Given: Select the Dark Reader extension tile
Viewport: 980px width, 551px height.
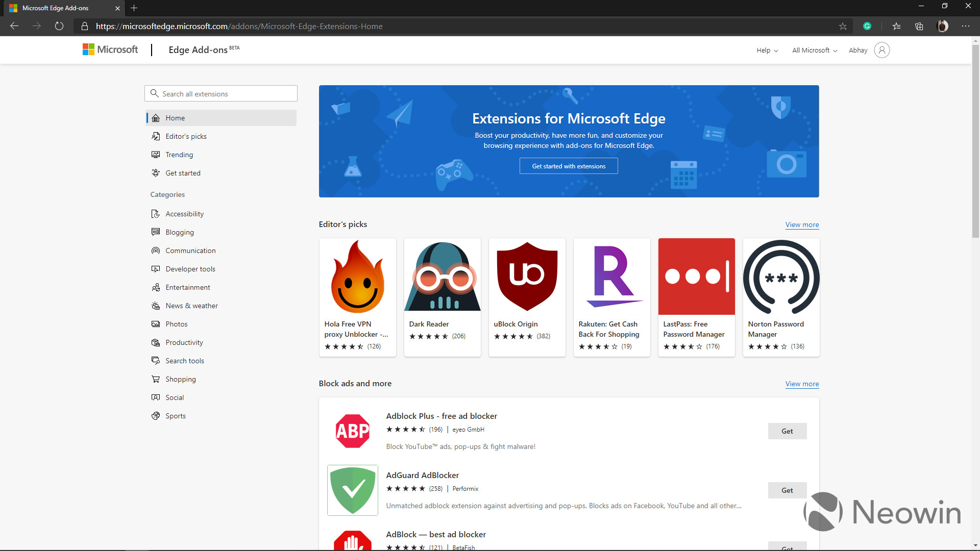Looking at the screenshot, I should pos(442,297).
